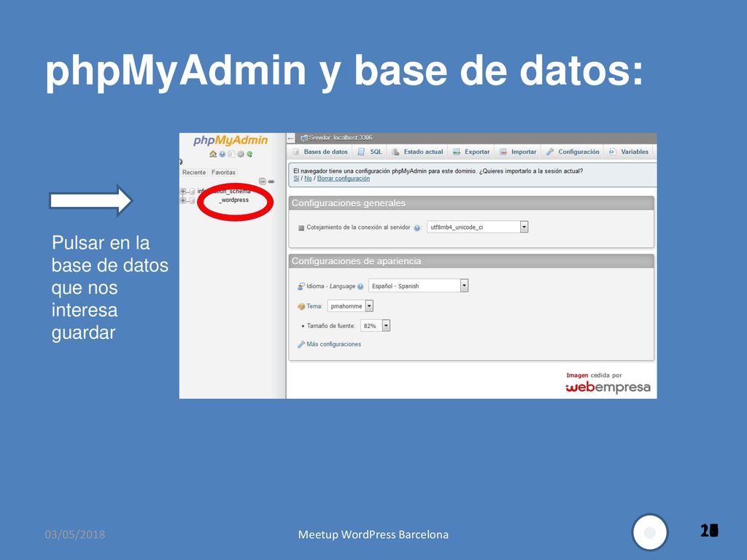Go to the Exportar tab
Viewport: 747px width, 560px height.
(x=471, y=152)
